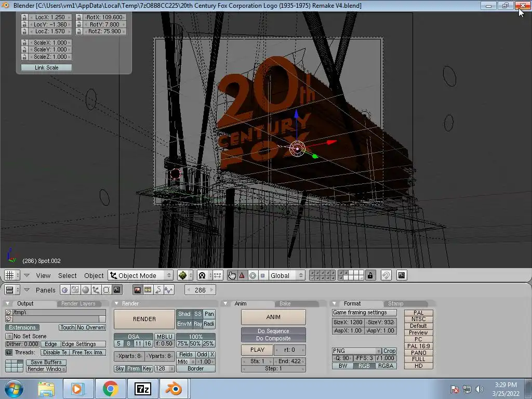
Task: Open the 3D view window type selector
Action: click(x=12, y=275)
